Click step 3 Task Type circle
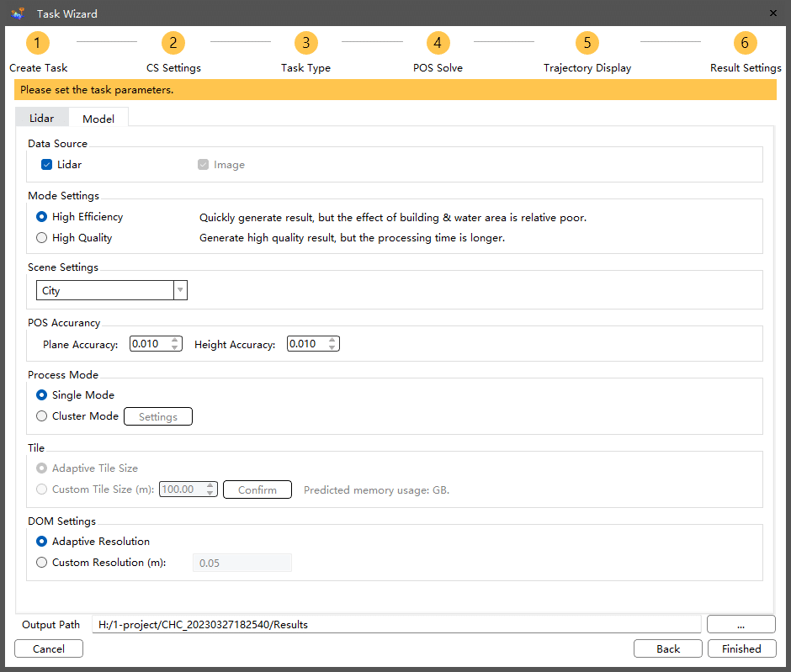Viewport: 791px width, 672px height. 305,43
